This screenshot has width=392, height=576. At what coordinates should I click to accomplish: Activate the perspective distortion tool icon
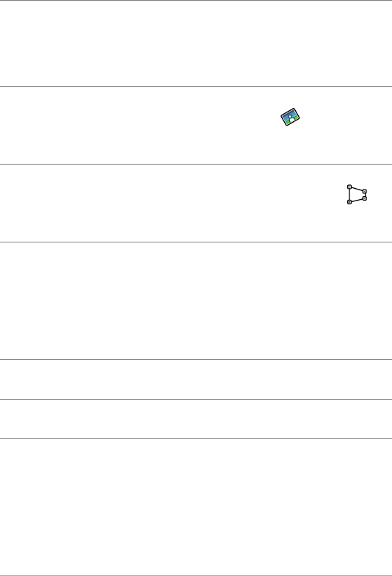[357, 194]
